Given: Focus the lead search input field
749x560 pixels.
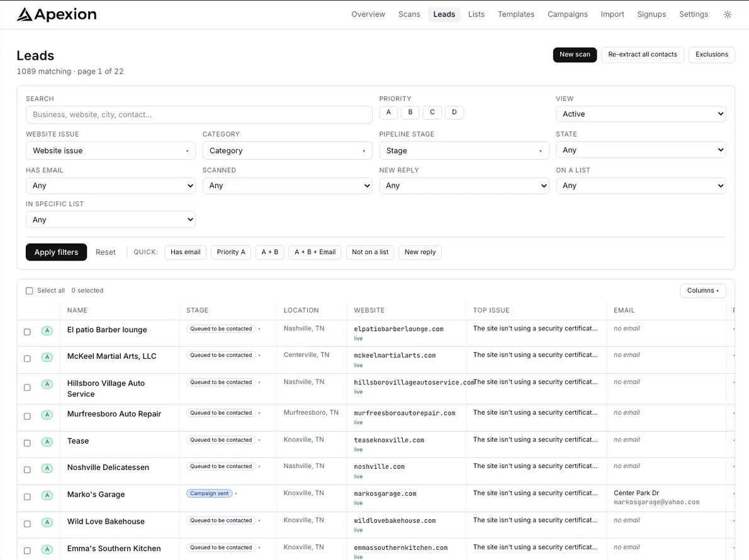Looking at the screenshot, I should pyautogui.click(x=199, y=115).
